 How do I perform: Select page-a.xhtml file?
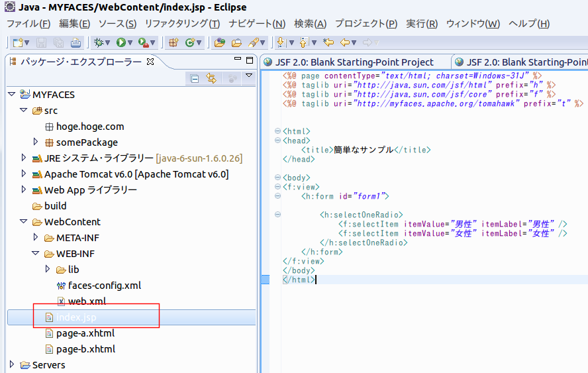click(80, 333)
